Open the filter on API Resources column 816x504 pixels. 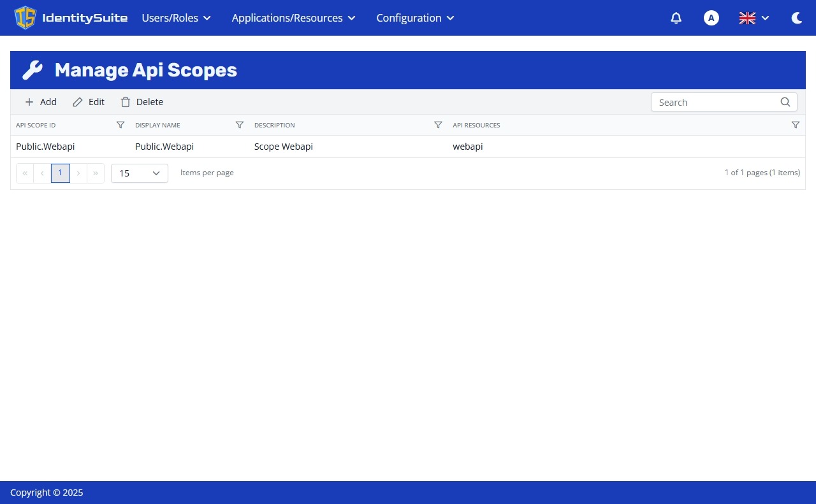(x=795, y=125)
